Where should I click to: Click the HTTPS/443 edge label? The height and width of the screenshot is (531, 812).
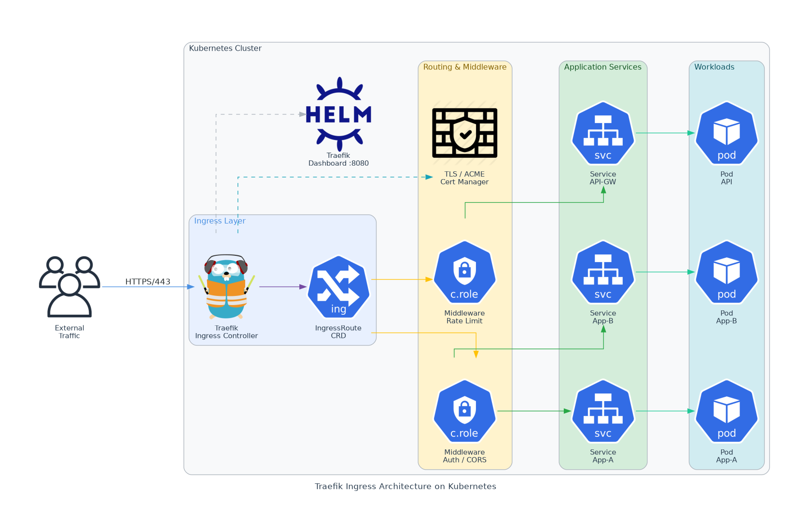click(x=148, y=281)
